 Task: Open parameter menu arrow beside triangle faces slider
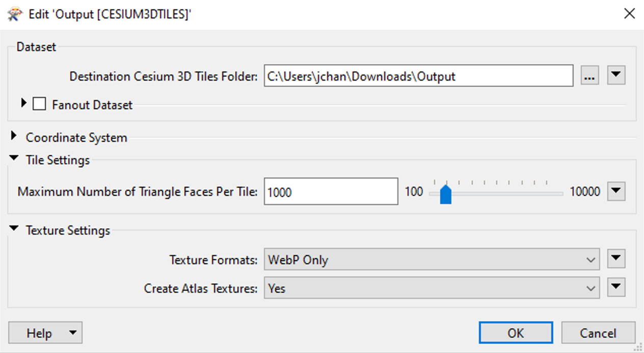pos(616,191)
